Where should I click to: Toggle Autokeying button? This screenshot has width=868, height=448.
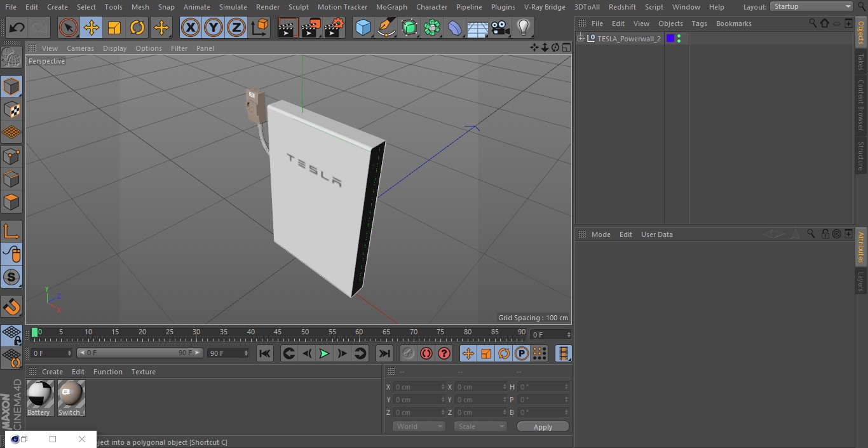tap(426, 353)
